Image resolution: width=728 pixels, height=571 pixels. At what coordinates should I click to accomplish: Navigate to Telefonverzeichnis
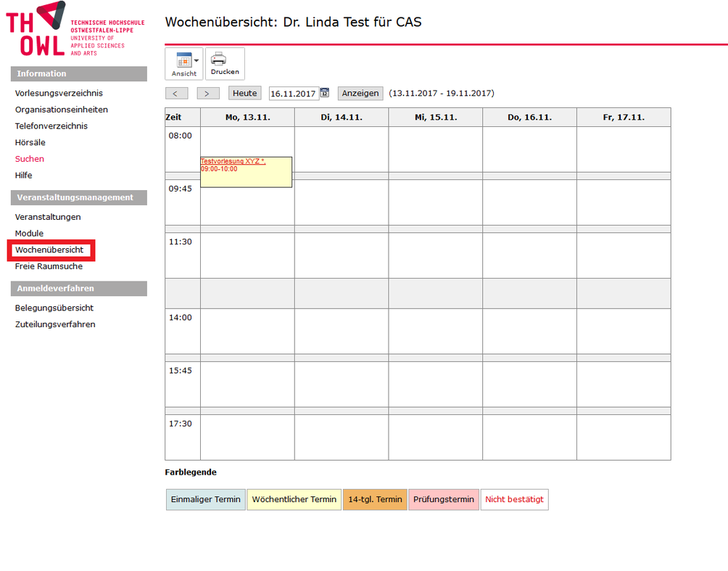pyautogui.click(x=51, y=126)
